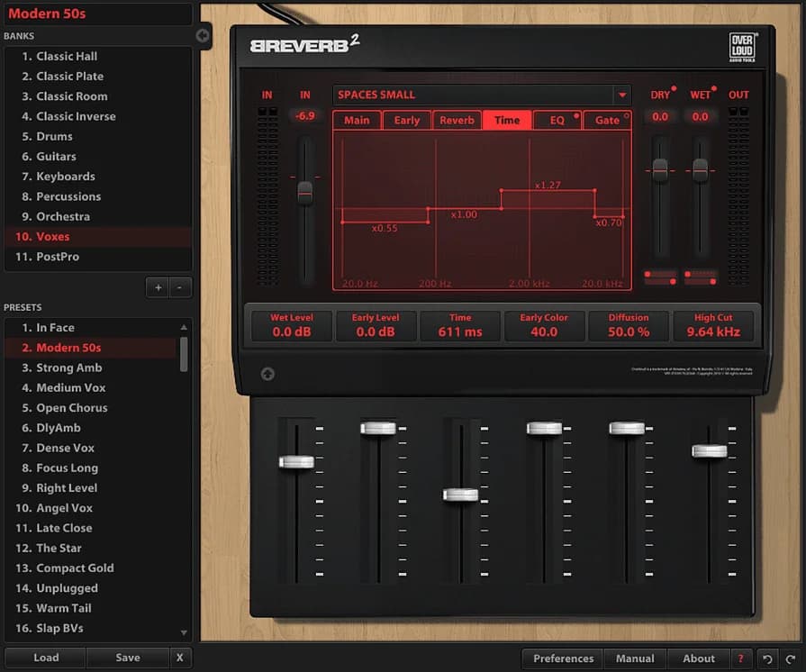Image resolution: width=806 pixels, height=672 pixels.
Task: Collapse the presets list with the up arrow
Action: point(184,327)
